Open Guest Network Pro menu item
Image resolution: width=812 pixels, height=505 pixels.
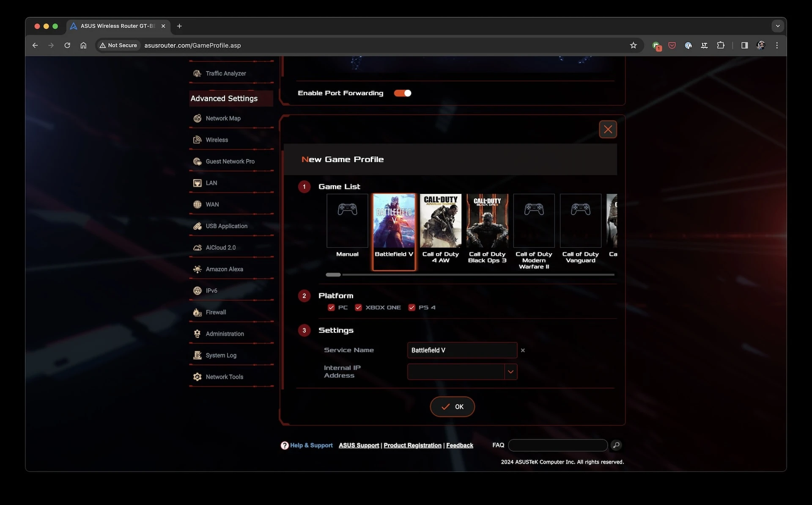point(231,162)
